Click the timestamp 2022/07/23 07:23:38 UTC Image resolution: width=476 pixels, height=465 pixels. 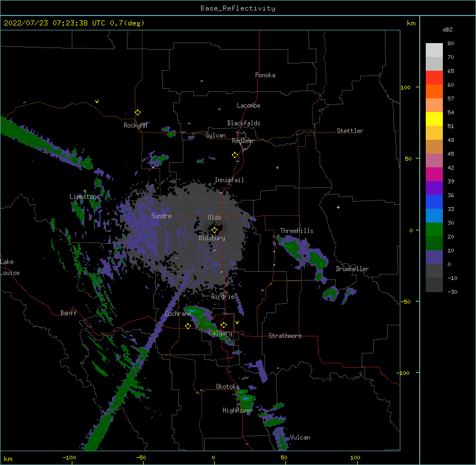pyautogui.click(x=55, y=23)
